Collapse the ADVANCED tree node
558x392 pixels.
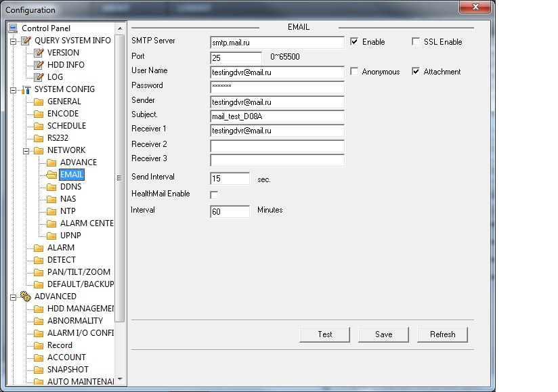(x=13, y=297)
